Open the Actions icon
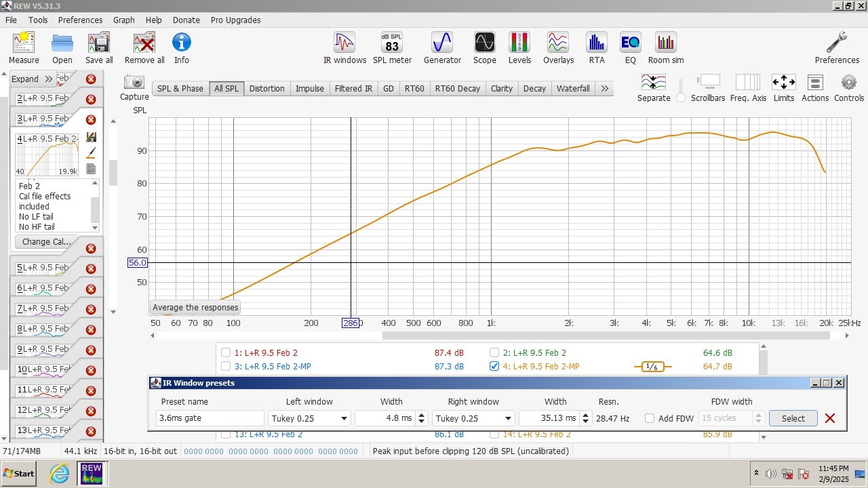 (x=815, y=88)
